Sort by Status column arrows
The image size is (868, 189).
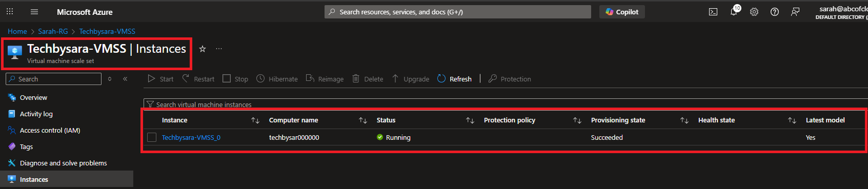(x=470, y=120)
